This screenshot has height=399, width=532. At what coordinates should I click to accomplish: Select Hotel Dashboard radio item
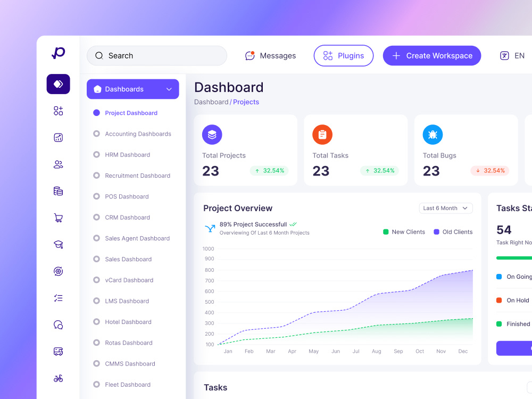(97, 322)
